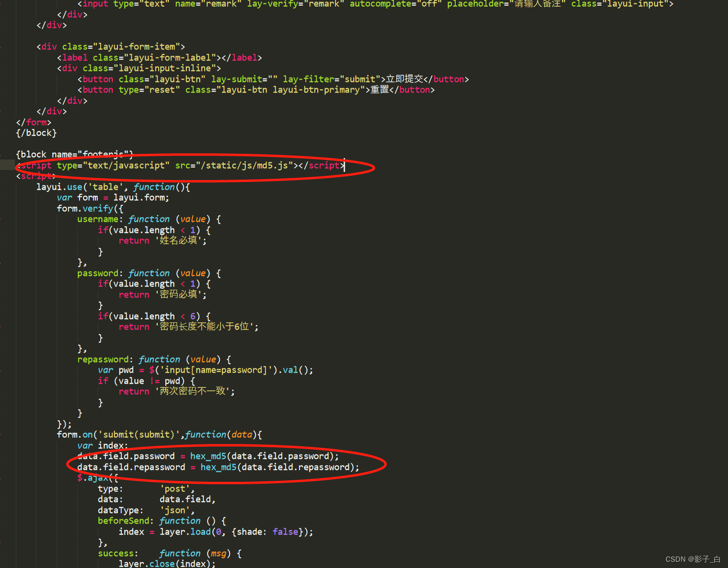Click data.field.repassword = hex_md5 line

point(218,467)
